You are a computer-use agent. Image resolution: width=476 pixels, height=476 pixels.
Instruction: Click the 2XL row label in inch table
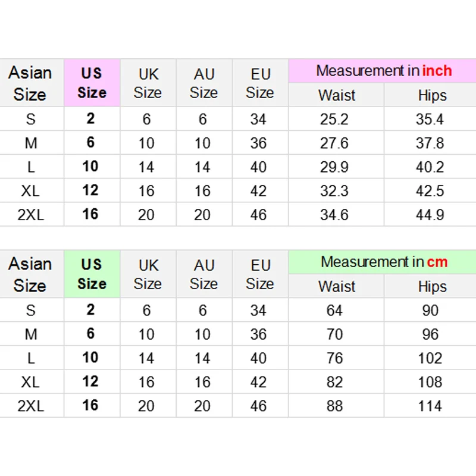coord(31,215)
